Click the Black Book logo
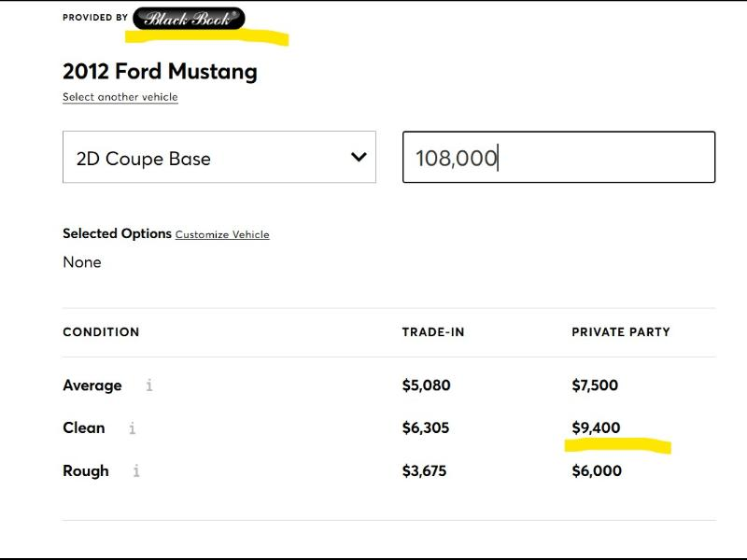747x560 pixels. [189, 18]
